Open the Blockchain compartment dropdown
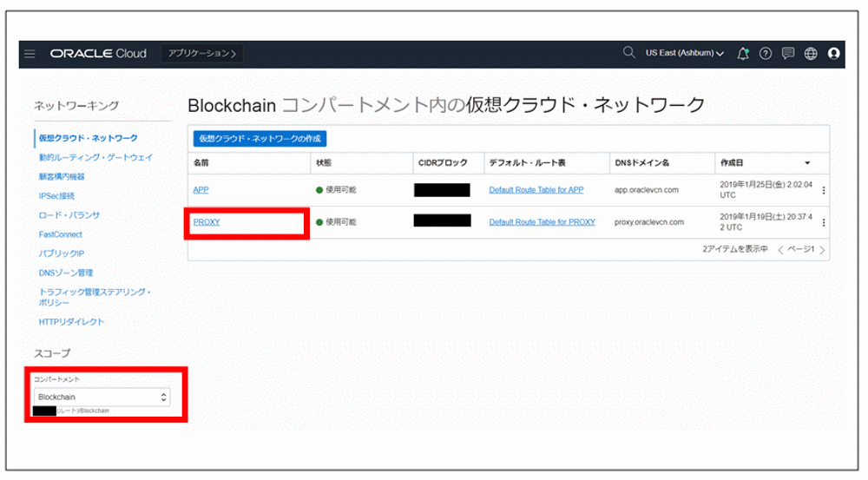This screenshot has width=868, height=480. tap(102, 397)
